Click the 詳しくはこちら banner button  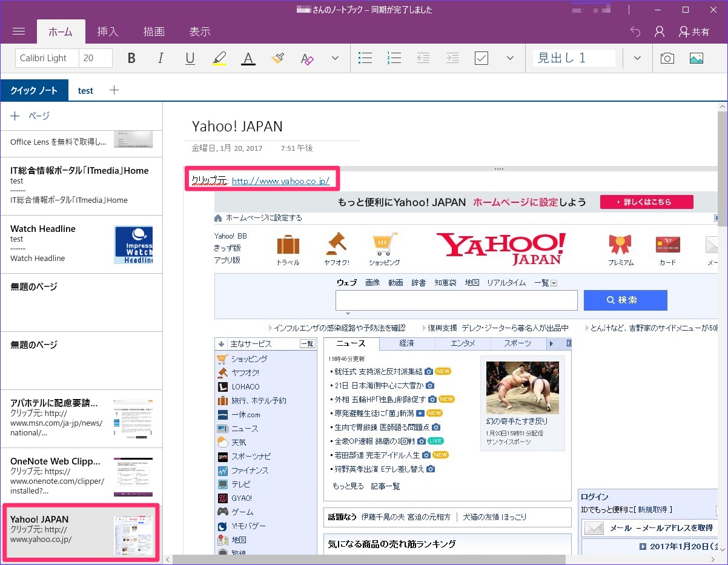646,202
